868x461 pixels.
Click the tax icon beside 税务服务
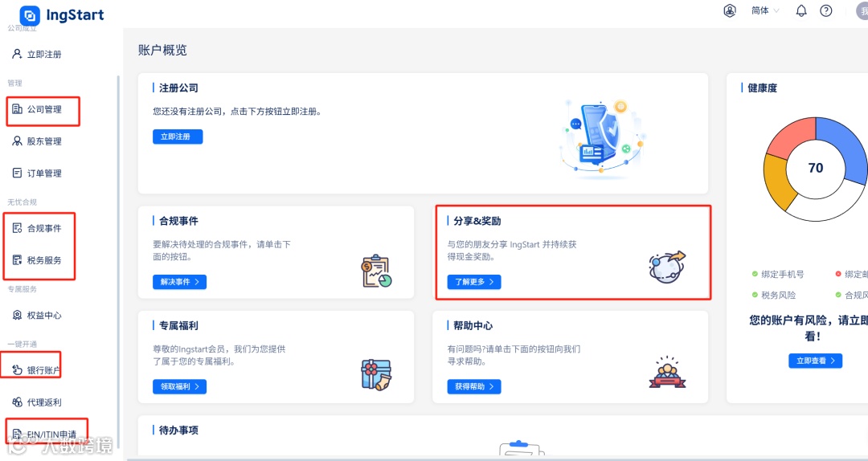click(17, 260)
